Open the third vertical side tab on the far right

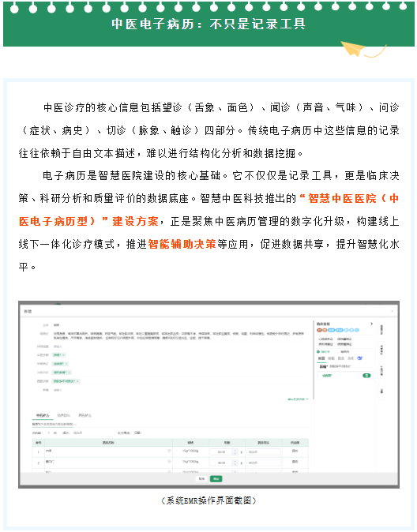coord(381,370)
